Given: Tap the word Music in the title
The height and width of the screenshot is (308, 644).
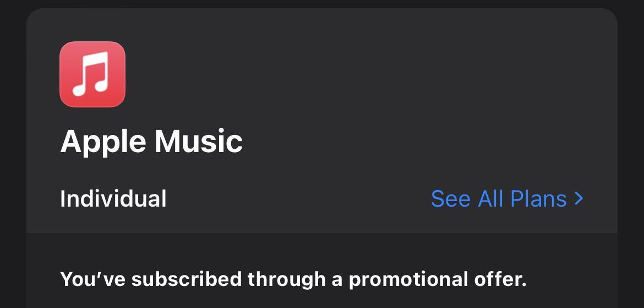Looking at the screenshot, I should click(x=198, y=141).
